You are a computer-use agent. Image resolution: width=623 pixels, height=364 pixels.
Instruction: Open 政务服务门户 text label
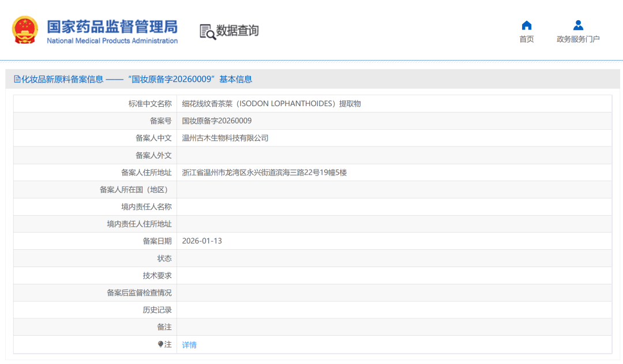click(578, 39)
